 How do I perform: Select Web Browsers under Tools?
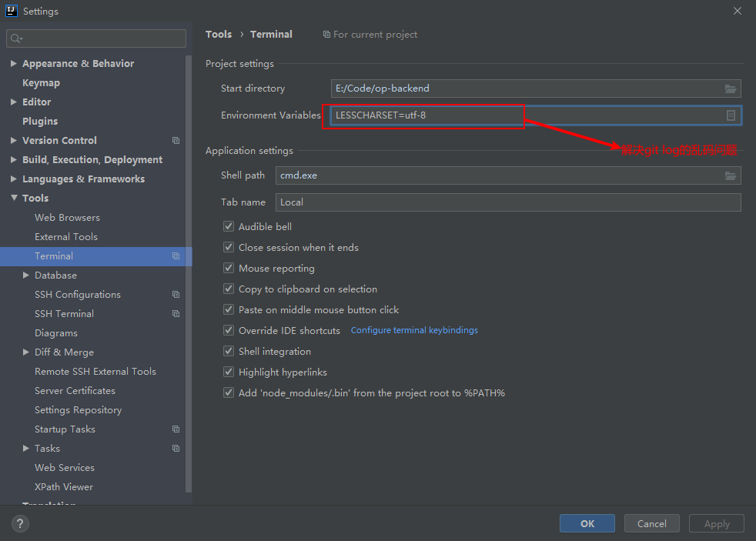click(67, 218)
